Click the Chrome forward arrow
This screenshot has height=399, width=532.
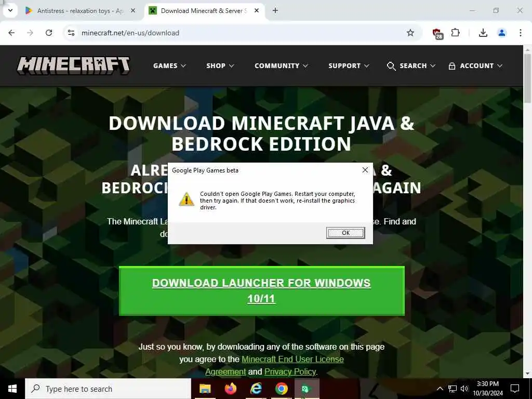[30, 33]
